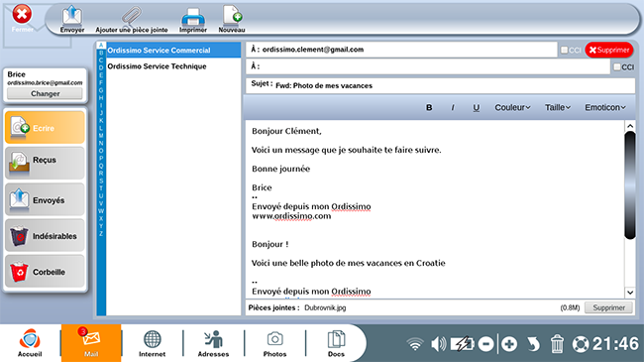Image resolution: width=644 pixels, height=362 pixels.
Task: Place cursor at Bonjour Clément line
Action: [286, 131]
